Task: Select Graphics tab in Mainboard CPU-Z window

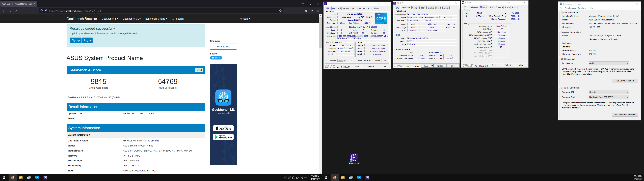Action: [x=431, y=8]
